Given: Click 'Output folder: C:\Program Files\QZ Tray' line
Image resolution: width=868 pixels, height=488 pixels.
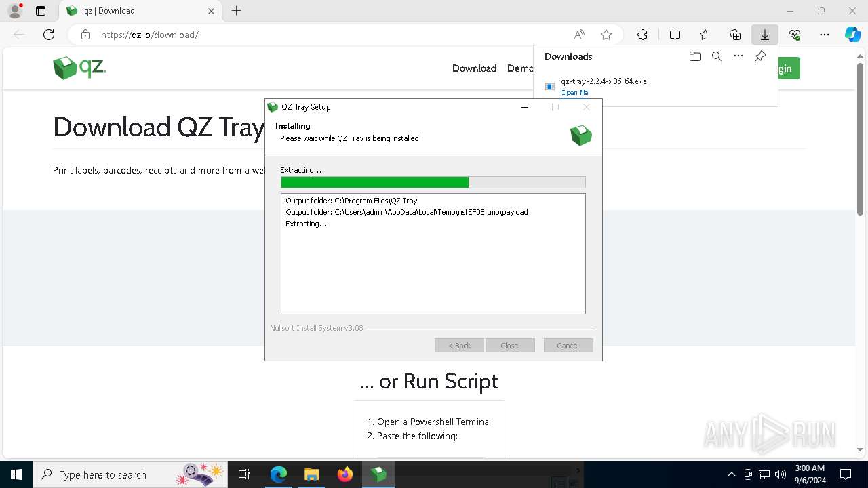Looking at the screenshot, I should (351, 201).
